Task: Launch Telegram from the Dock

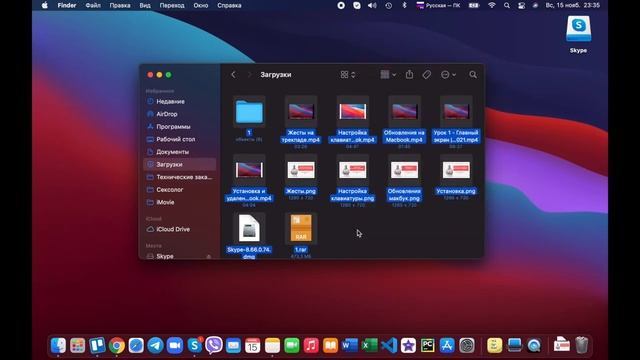Action: tap(156, 345)
